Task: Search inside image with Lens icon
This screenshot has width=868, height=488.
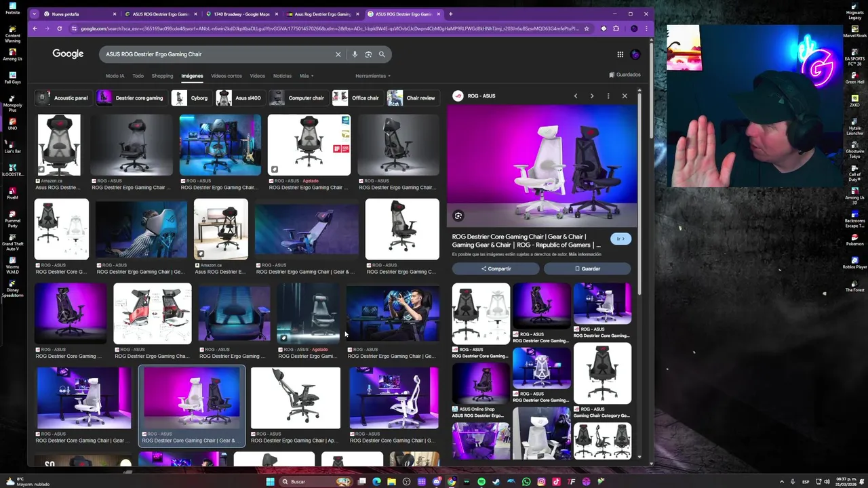Action: coord(458,216)
